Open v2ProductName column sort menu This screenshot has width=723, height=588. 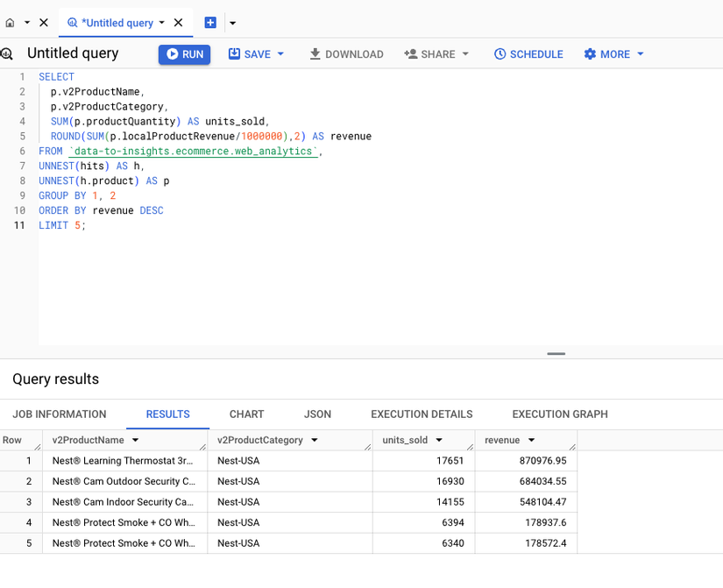click(136, 440)
